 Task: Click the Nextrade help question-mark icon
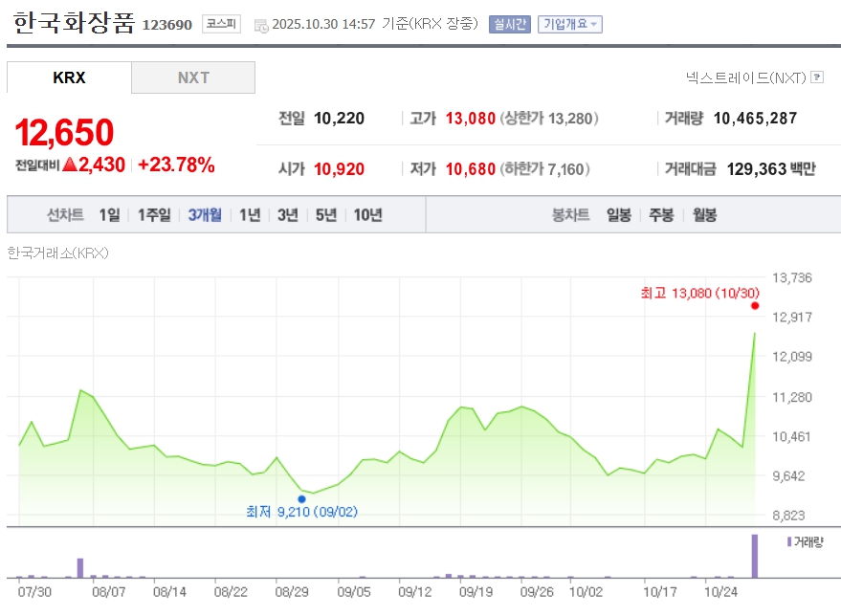(816, 77)
